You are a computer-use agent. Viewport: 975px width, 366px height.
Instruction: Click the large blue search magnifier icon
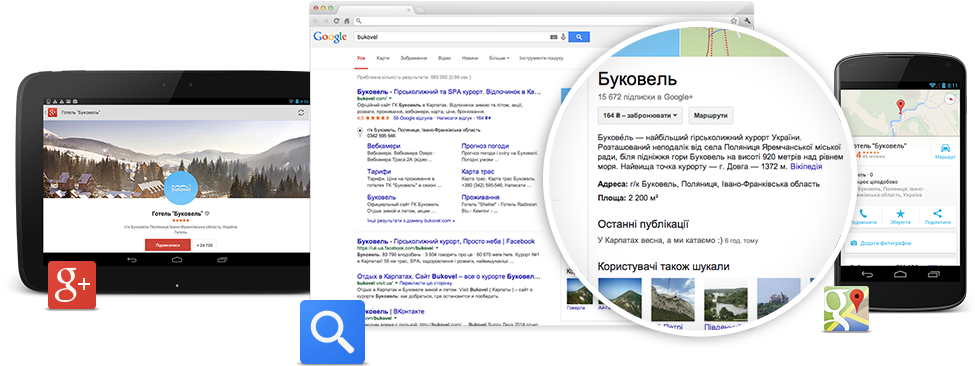(x=332, y=332)
